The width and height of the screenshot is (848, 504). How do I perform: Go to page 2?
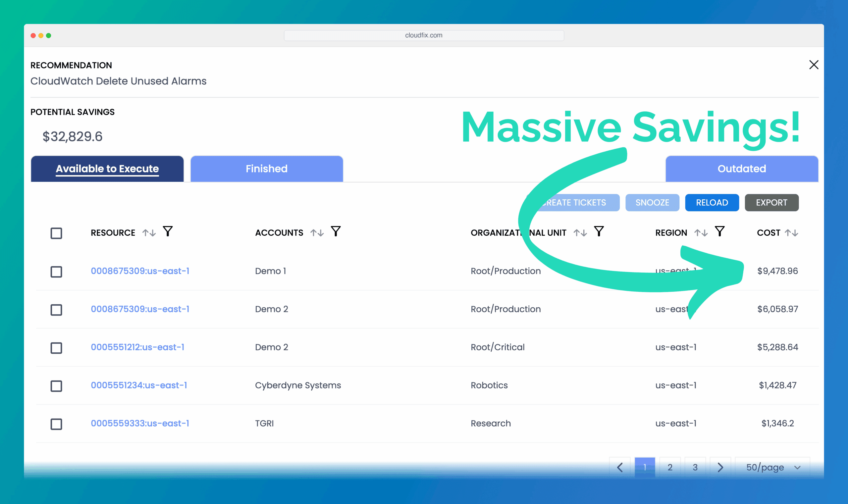point(670,467)
